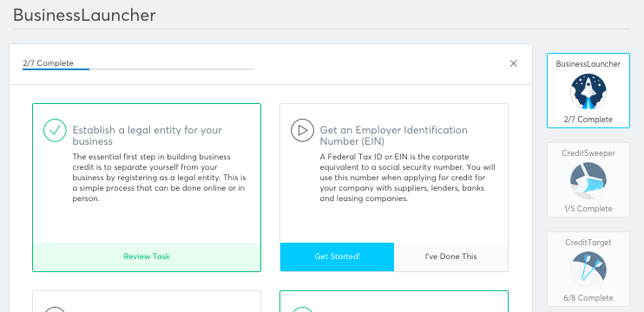Screen dimensions: 644x312
Task: Click '2/7 Complete' under BusinessLauncher sidebar card
Action: [588, 120]
